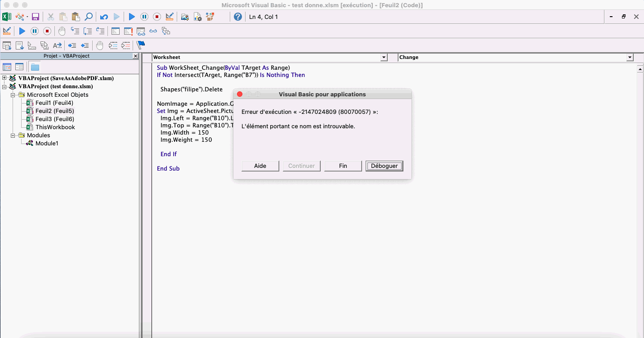Outdent the code with the Outdent icon
Image resolution: width=644 pixels, height=338 pixels.
coord(85,45)
